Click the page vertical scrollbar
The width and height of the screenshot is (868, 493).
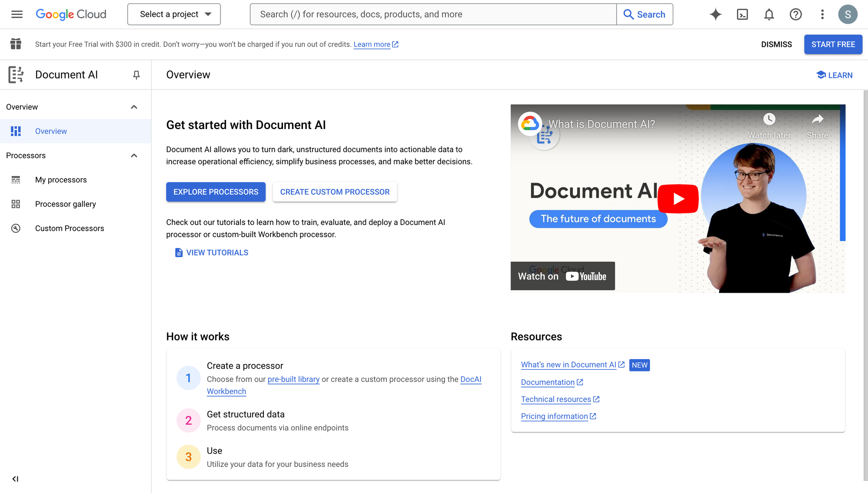point(865,285)
